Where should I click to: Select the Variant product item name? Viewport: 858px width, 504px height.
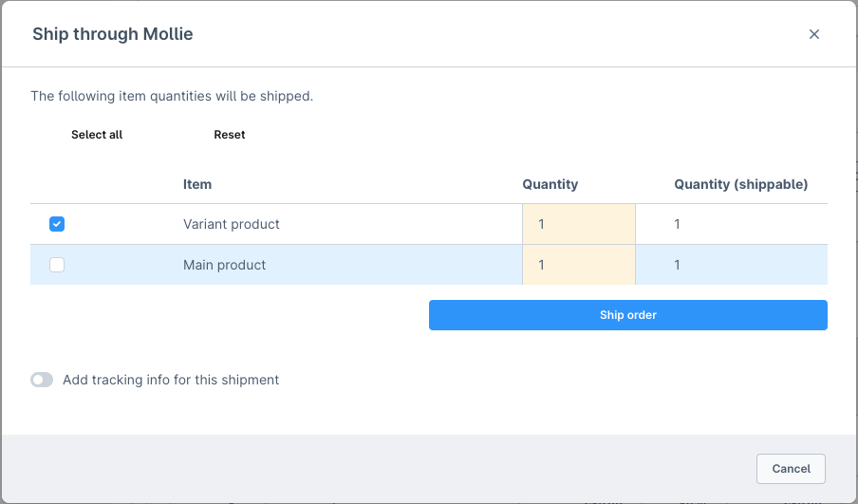tap(232, 224)
